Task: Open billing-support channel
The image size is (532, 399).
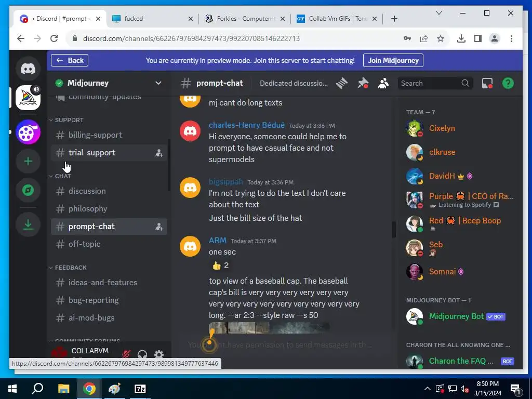Action: (x=109, y=135)
